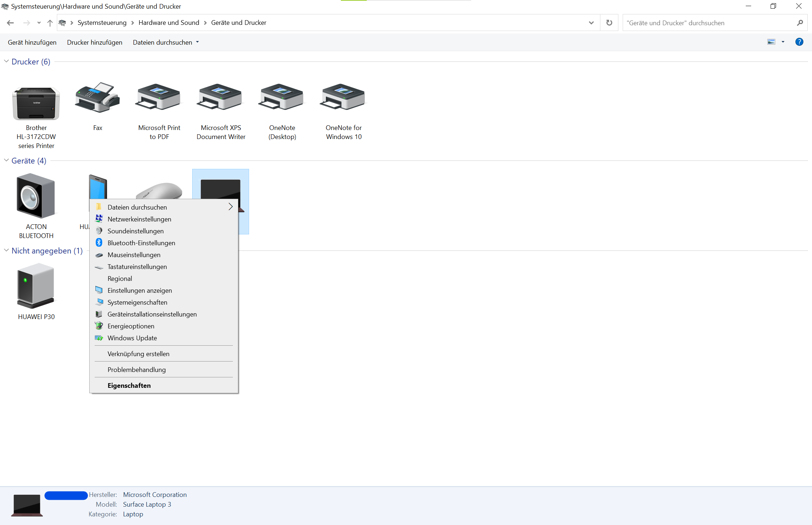Screen dimensions: 812x525
Task: Select Microsoft XPS Document Writer icon
Action: tap(221, 97)
